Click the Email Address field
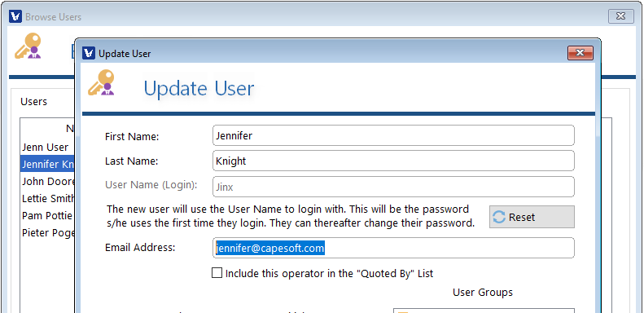Screen dimensions: 644x313 [393, 248]
